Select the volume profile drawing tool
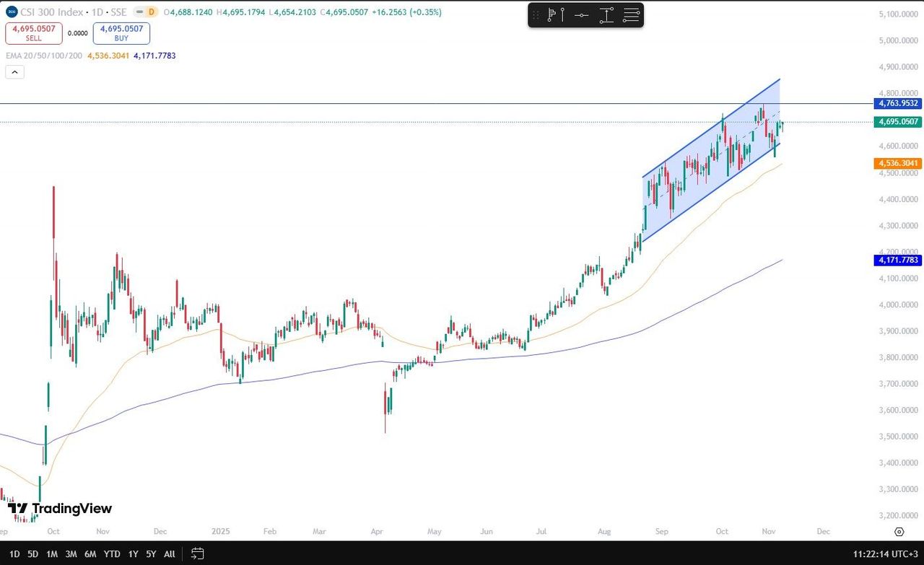The width and height of the screenshot is (924, 565). 552,15
